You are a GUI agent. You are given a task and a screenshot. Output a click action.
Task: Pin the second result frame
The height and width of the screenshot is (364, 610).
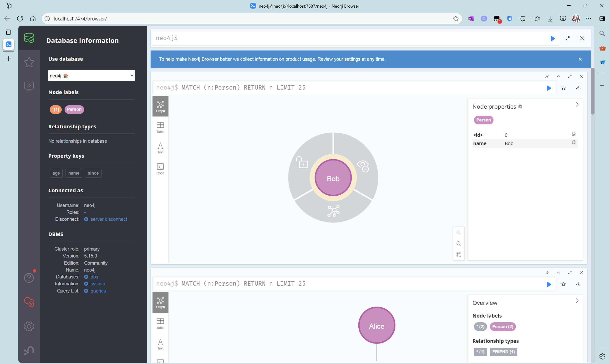[x=547, y=273]
